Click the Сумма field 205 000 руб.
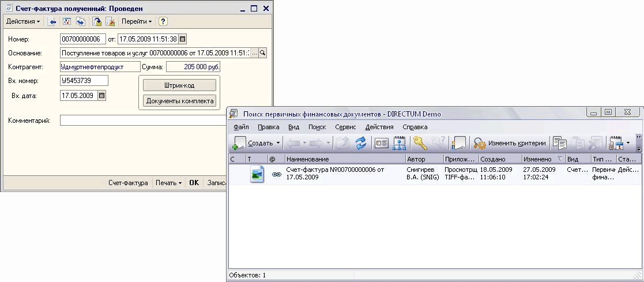 (193, 67)
